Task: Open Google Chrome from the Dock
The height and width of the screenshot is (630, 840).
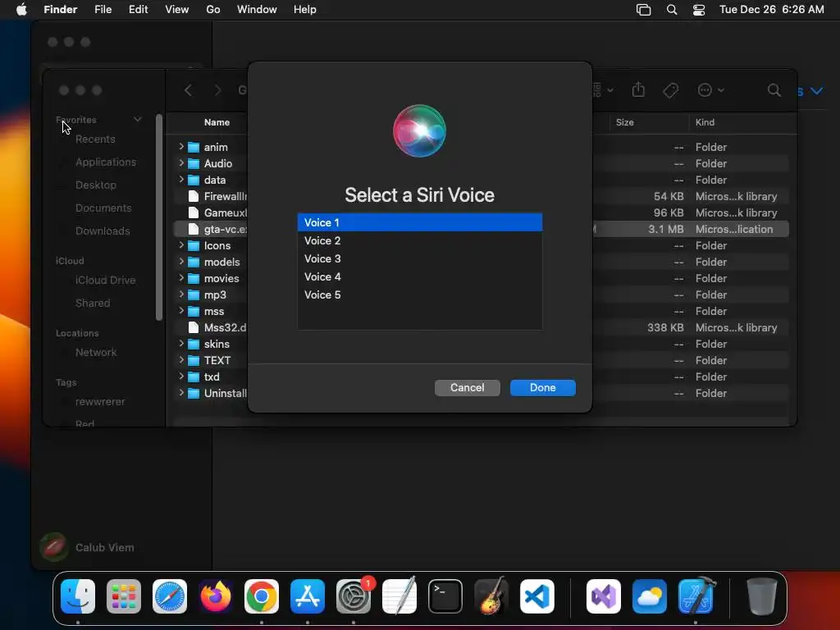Action: coord(262,596)
